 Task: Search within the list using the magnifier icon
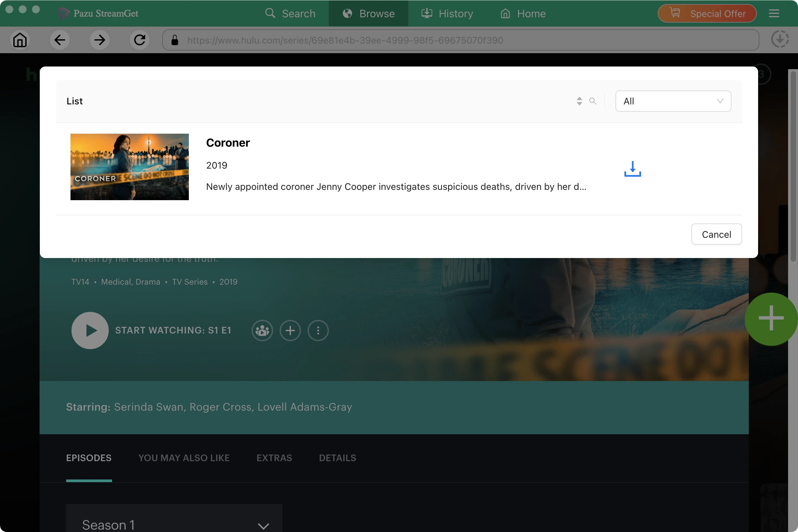pyautogui.click(x=593, y=101)
